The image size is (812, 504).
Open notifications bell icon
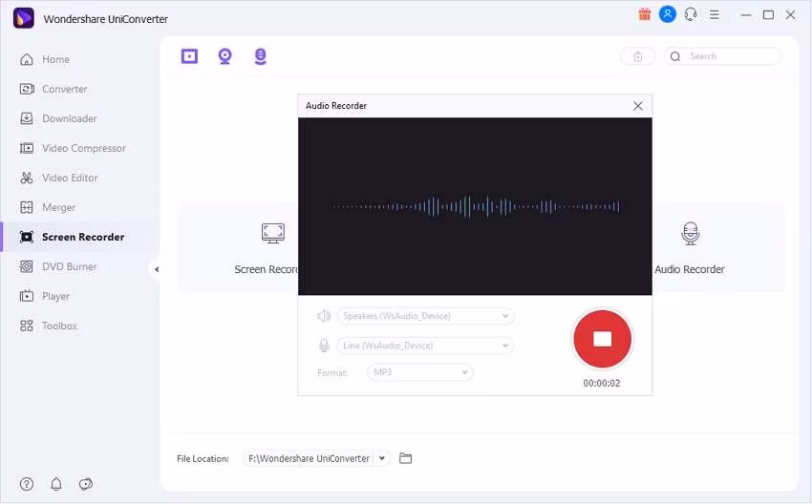(56, 484)
